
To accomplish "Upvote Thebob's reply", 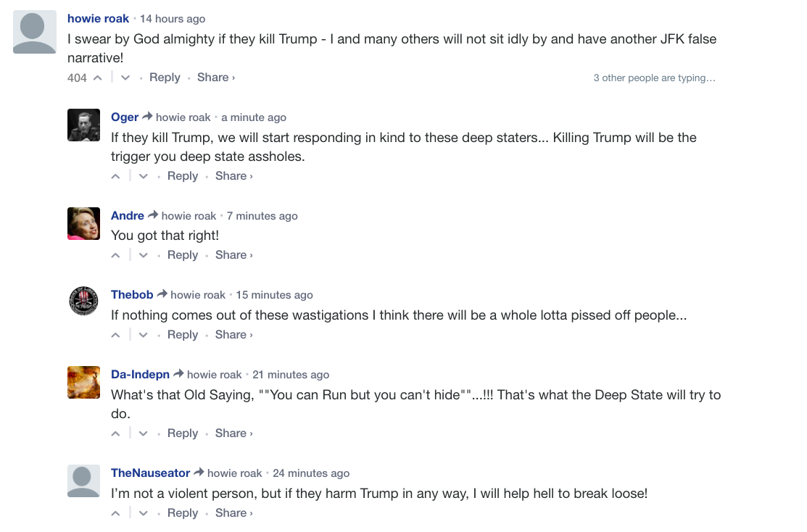I will tap(115, 335).
